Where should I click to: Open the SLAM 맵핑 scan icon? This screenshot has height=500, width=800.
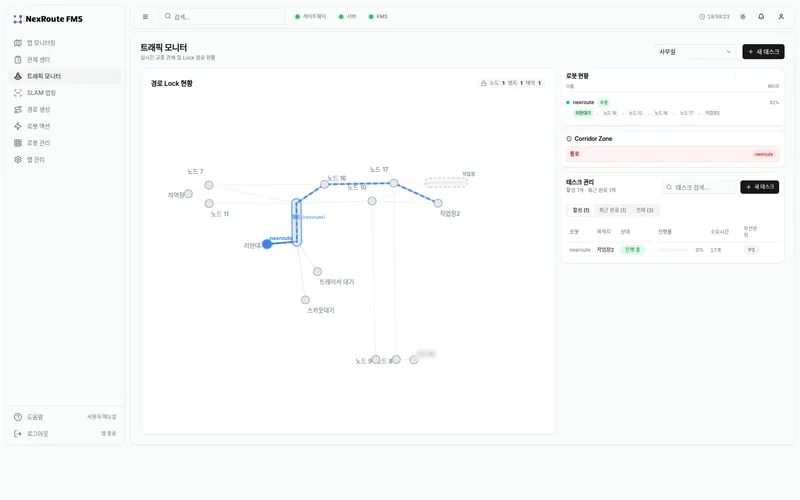(x=18, y=93)
